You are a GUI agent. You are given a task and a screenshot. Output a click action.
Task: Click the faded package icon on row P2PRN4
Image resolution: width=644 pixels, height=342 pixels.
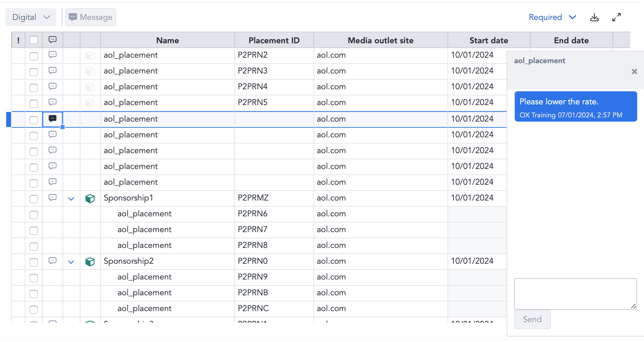(x=90, y=87)
